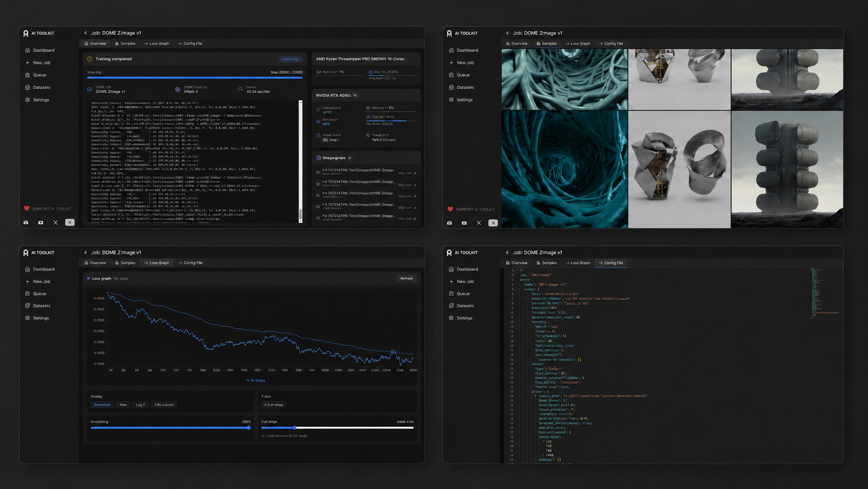Image resolution: width=868 pixels, height=489 pixels.
Task: Select Config File tab in Loss Graph window
Action: (191, 263)
